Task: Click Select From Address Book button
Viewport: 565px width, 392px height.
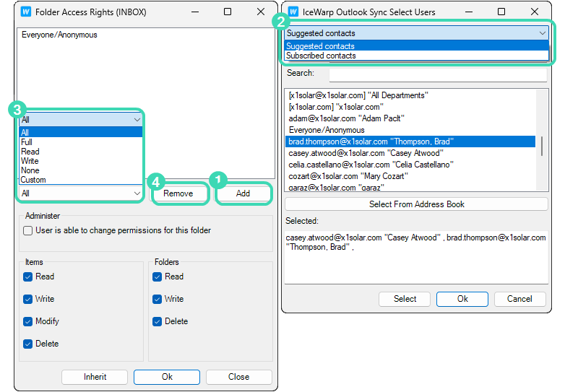Action: pyautogui.click(x=416, y=204)
